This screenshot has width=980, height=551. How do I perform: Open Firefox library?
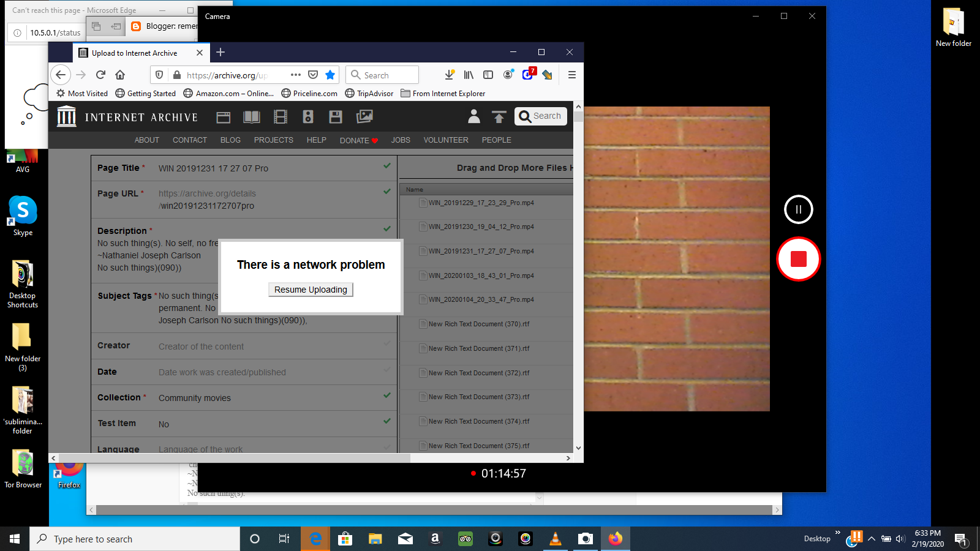click(x=469, y=75)
